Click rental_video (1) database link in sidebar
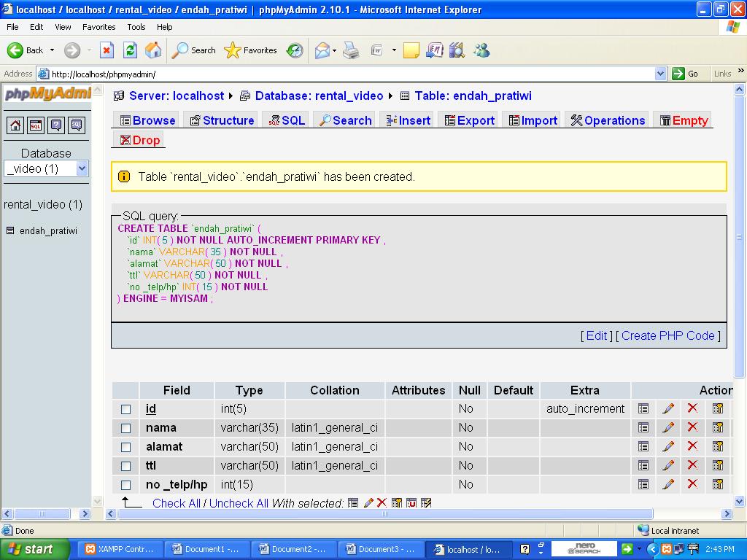This screenshot has width=747, height=560. [43, 205]
